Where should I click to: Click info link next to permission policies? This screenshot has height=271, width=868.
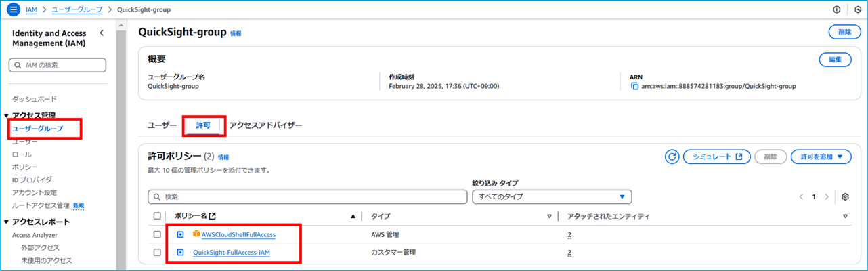pyautogui.click(x=223, y=157)
